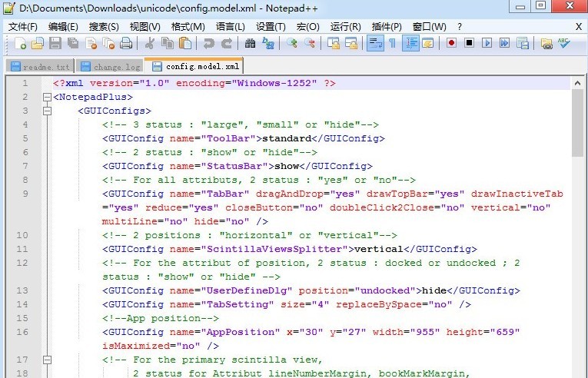Toggle show all characters pilcrow icon
Image resolution: width=588 pixels, height=378 pixels.
coord(392,44)
